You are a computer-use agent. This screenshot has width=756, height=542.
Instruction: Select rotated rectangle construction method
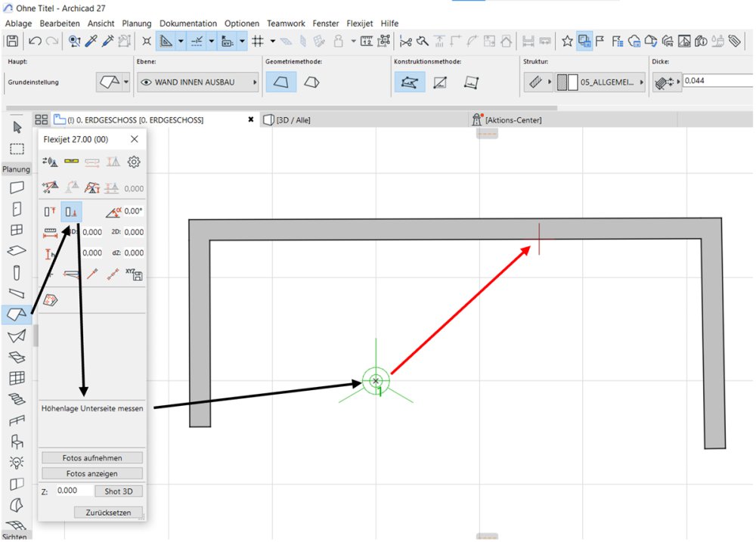pyautogui.click(x=471, y=82)
